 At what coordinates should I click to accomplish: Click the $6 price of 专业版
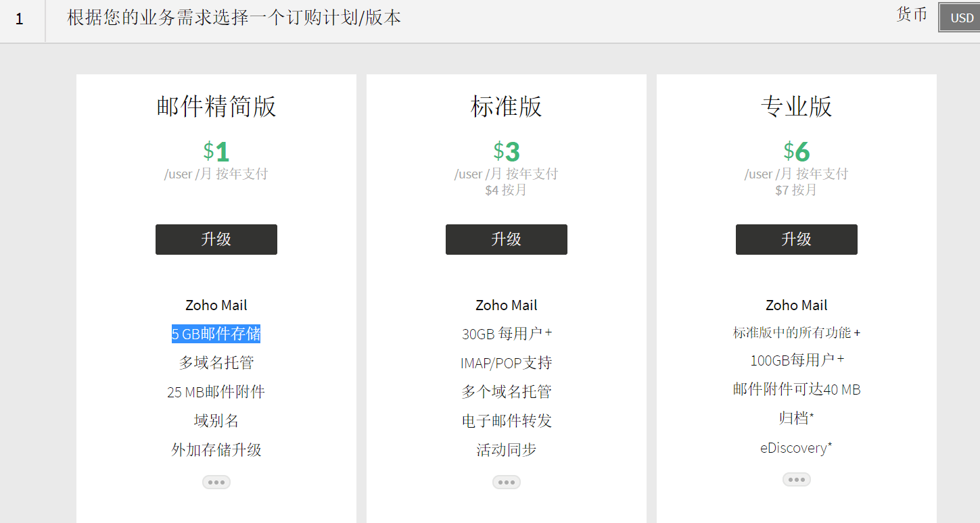click(x=797, y=151)
